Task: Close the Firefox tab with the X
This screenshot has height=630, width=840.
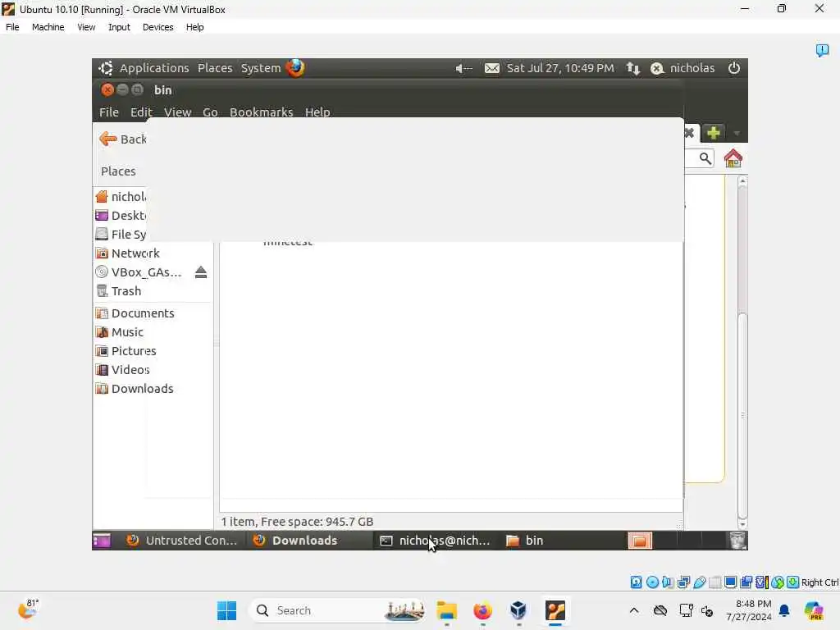Action: [689, 133]
